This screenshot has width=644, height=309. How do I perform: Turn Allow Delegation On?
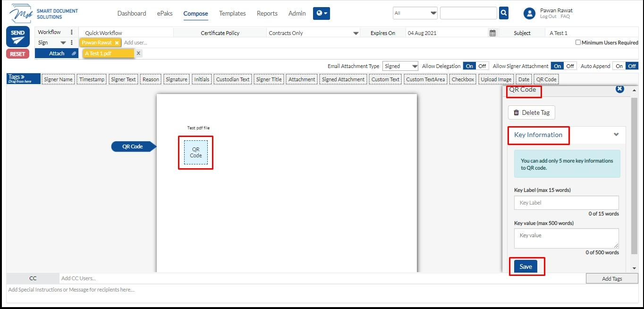click(x=469, y=66)
